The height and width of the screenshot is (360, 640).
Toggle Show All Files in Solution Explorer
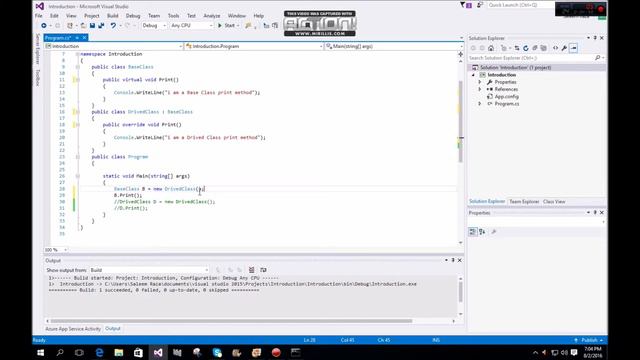pyautogui.click(x=544, y=48)
